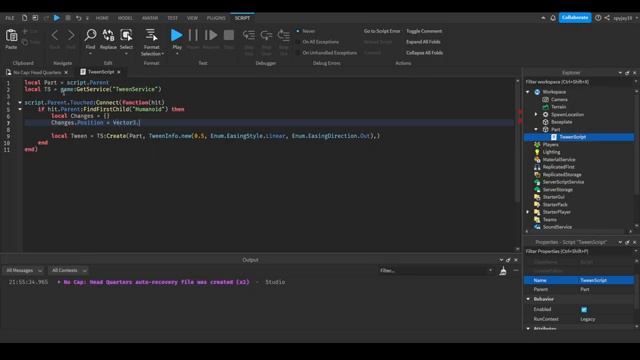Expand the SpawnLocation node
The height and width of the screenshot is (360, 640).
(536, 114)
